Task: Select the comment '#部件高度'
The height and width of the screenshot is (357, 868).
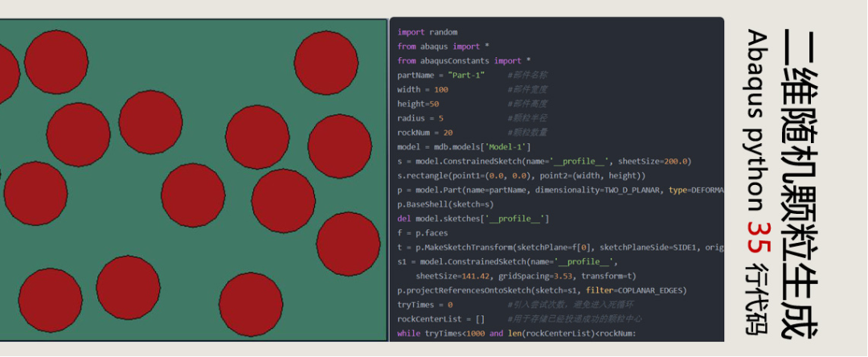Action: pyautogui.click(x=527, y=104)
